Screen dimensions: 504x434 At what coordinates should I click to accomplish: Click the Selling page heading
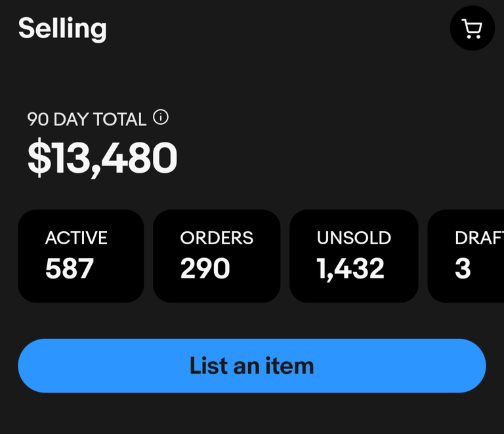[62, 29]
